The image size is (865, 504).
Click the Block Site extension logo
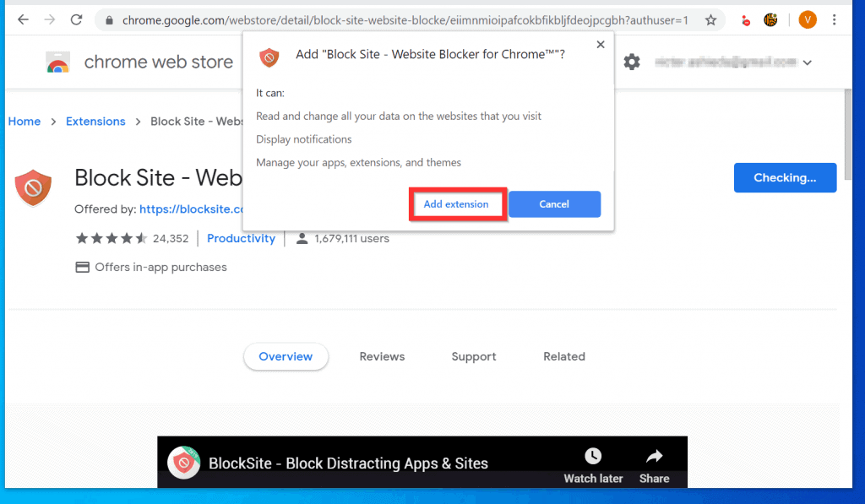(33, 188)
